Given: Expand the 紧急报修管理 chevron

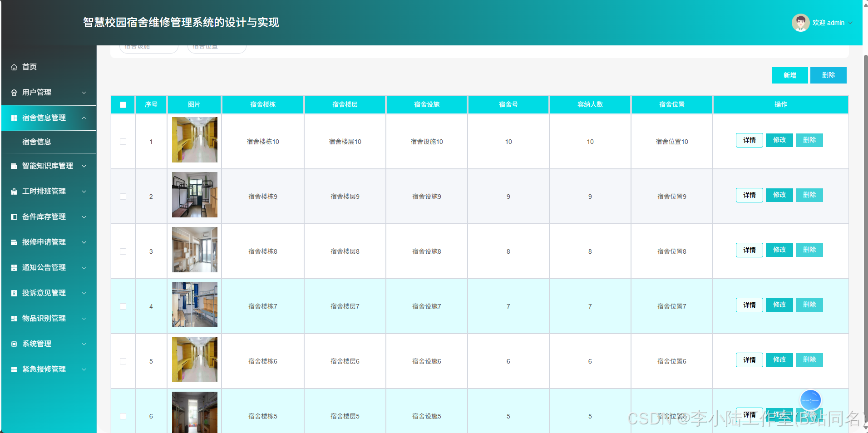Looking at the screenshot, I should pos(84,369).
